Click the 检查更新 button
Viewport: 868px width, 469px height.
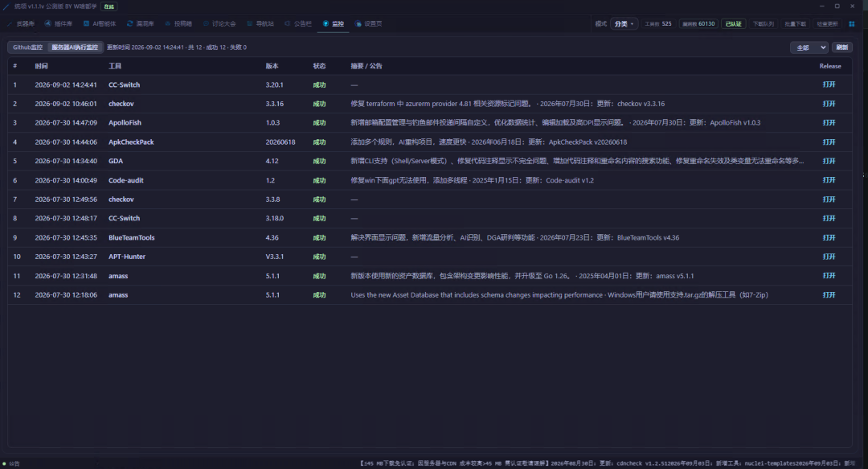(x=827, y=24)
